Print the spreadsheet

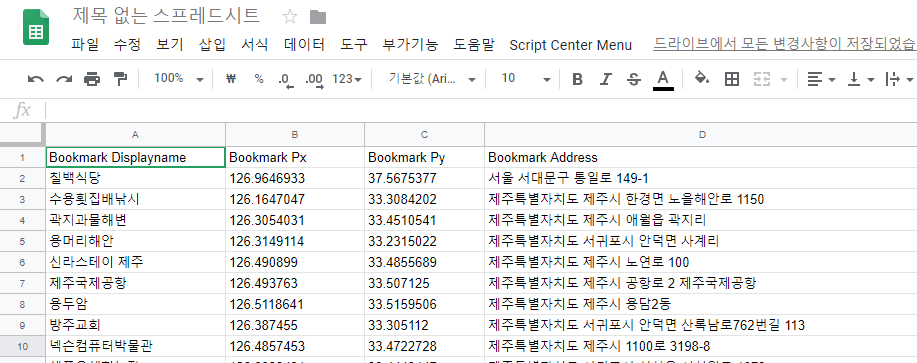tap(92, 79)
